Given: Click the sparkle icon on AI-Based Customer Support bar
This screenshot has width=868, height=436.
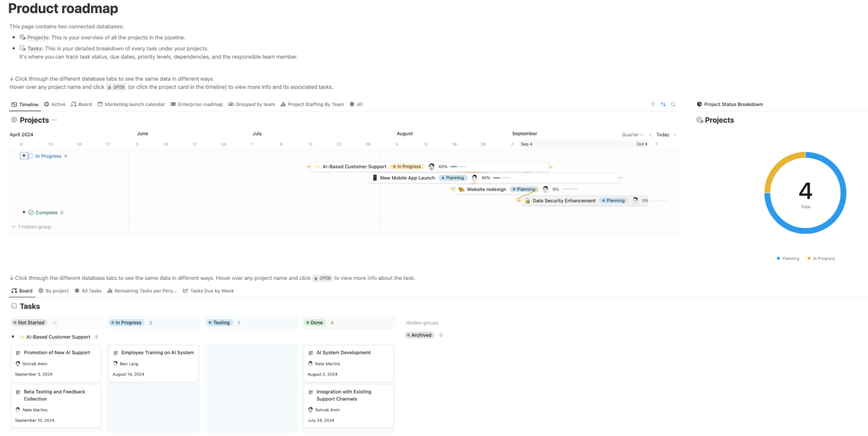Looking at the screenshot, I should pyautogui.click(x=317, y=167).
